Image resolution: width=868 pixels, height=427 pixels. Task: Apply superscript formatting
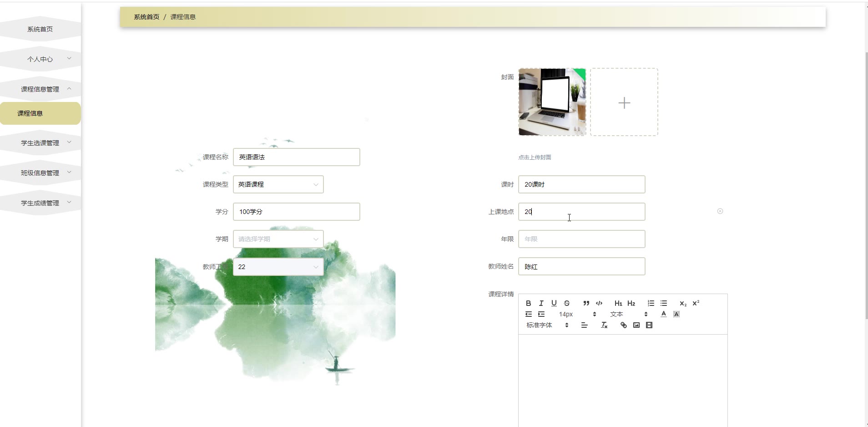tap(696, 303)
